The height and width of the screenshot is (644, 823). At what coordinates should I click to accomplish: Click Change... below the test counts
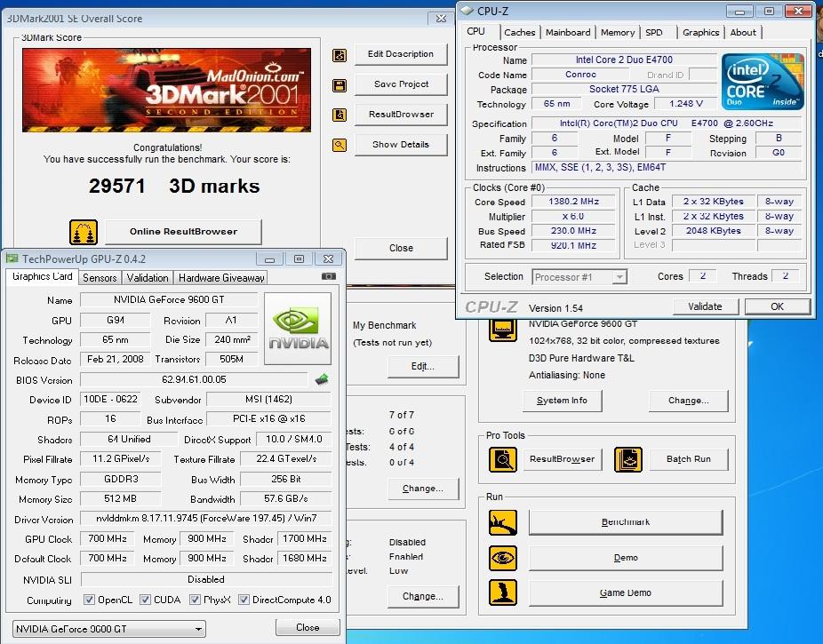(x=422, y=489)
